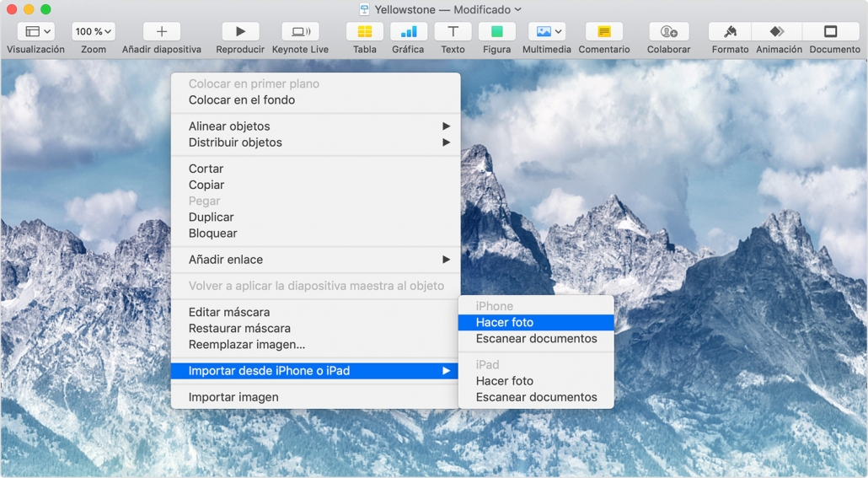The width and height of the screenshot is (868, 478).
Task: Select Cortar from context menu
Action: 315,169
